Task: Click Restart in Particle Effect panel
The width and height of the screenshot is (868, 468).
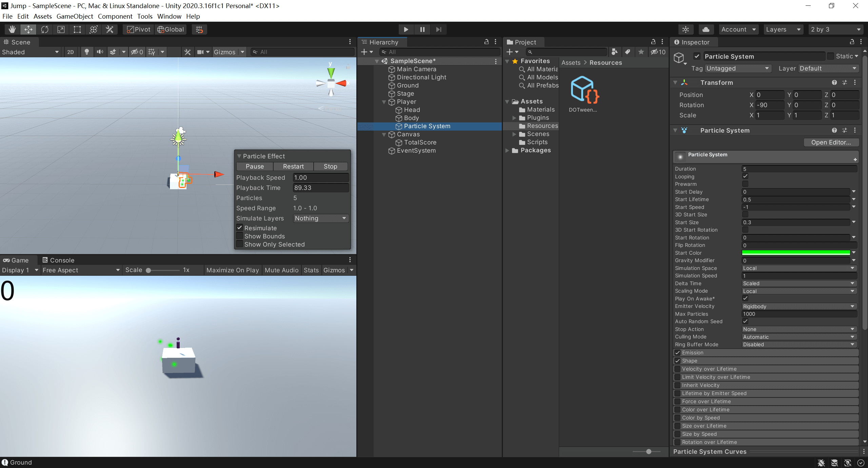Action: click(293, 167)
